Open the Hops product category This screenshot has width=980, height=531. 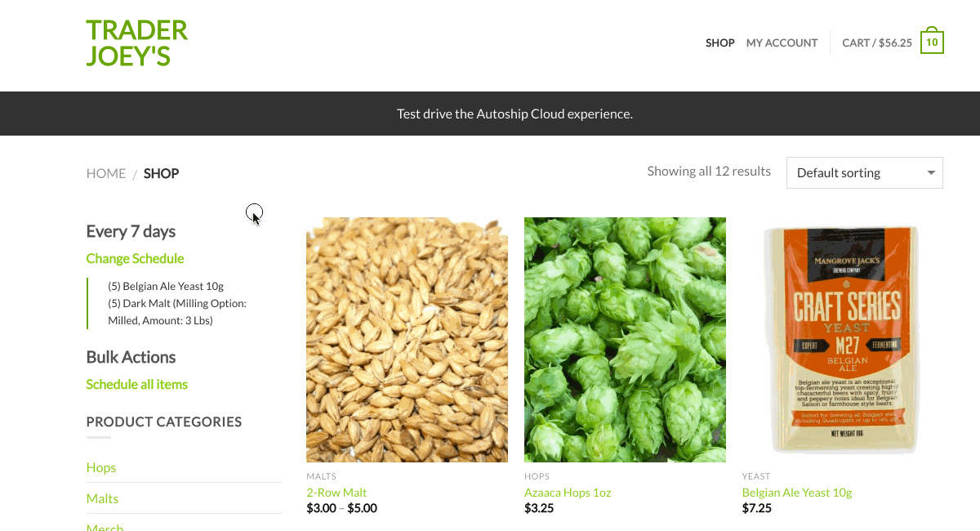coord(101,467)
